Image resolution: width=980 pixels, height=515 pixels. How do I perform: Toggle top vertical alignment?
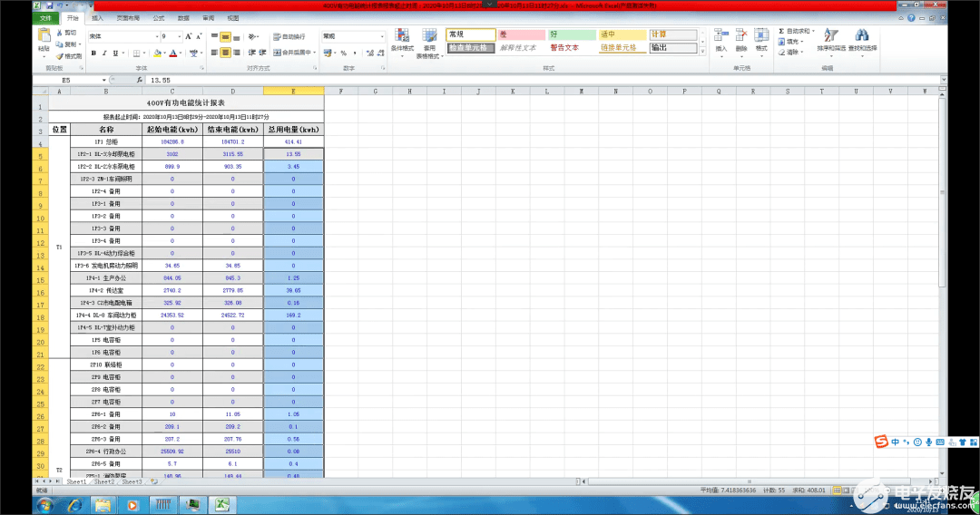click(x=214, y=36)
